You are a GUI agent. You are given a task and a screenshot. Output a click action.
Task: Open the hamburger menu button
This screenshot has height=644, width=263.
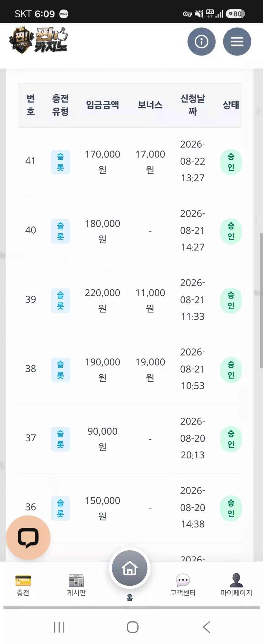[x=237, y=42]
